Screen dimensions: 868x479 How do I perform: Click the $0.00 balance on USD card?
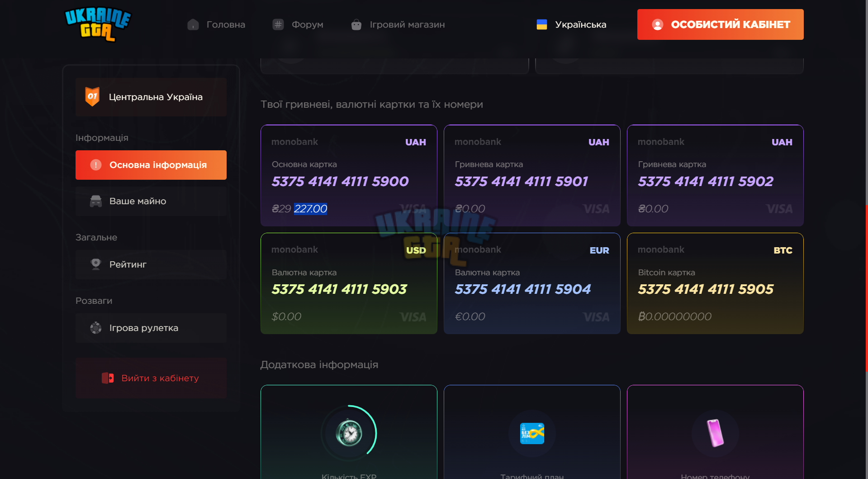point(286,316)
